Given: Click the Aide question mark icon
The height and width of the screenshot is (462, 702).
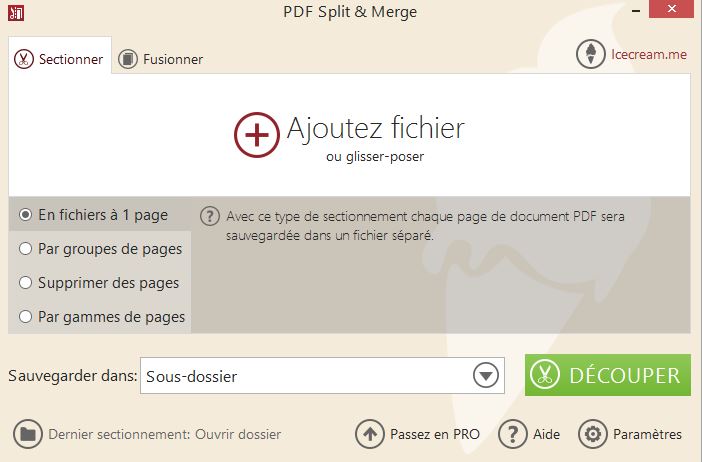Looking at the screenshot, I should click(x=513, y=434).
